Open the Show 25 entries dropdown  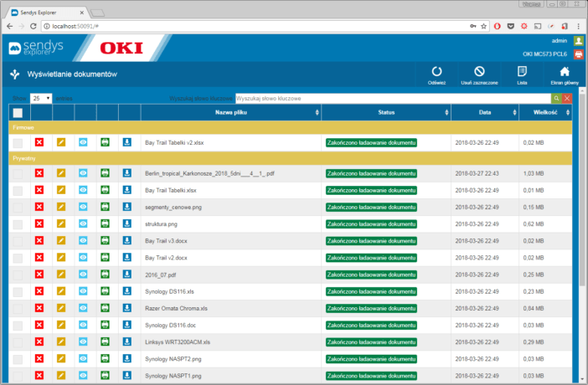tap(41, 98)
